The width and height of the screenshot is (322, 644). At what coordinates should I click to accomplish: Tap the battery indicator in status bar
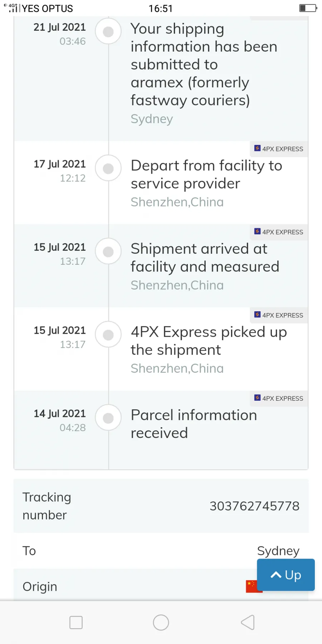pyautogui.click(x=308, y=8)
